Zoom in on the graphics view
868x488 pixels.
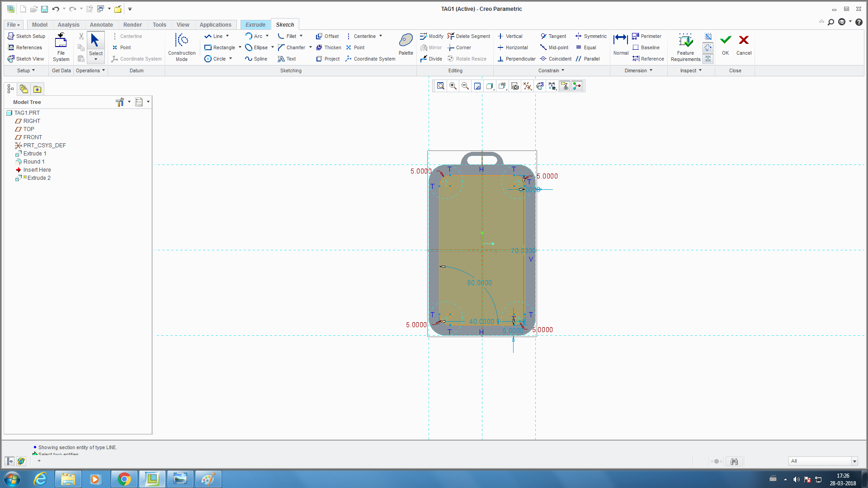(453, 86)
